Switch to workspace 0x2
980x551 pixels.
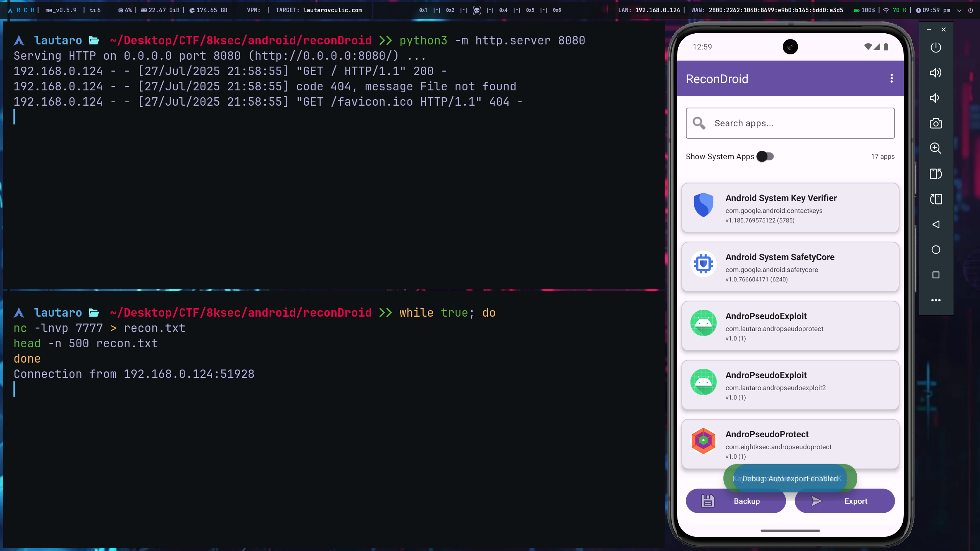click(450, 10)
